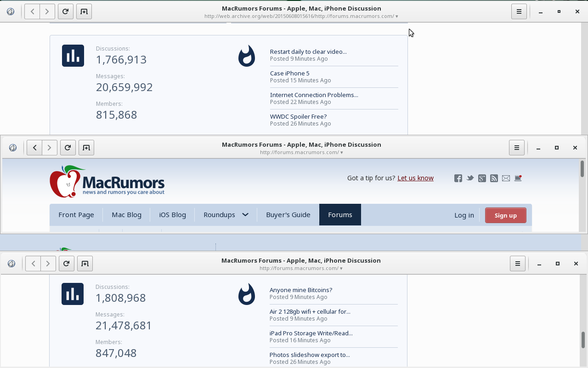Select the 21,478,681 messages count

(124, 326)
